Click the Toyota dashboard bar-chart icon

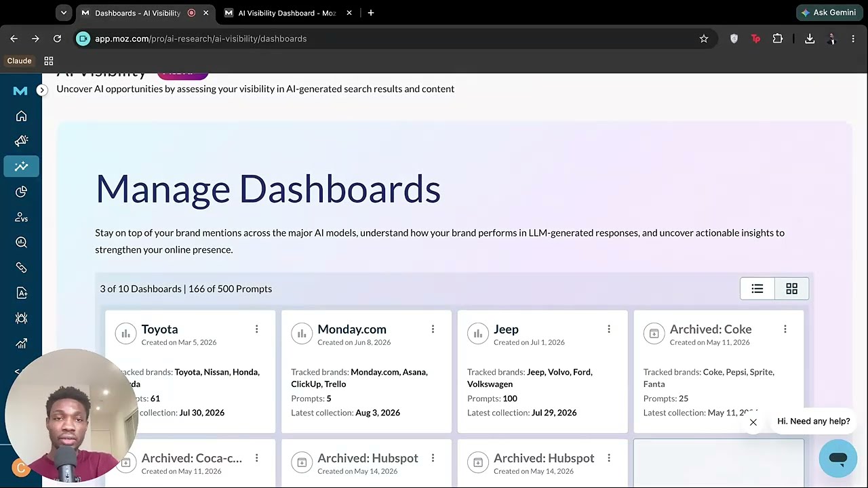125,333
